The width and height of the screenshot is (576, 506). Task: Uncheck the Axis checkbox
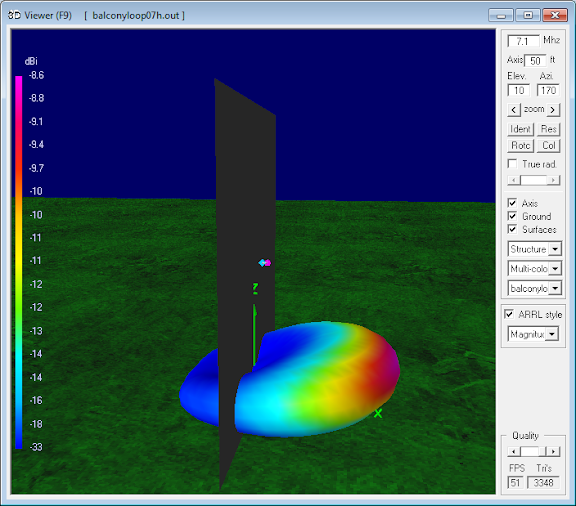(512, 203)
